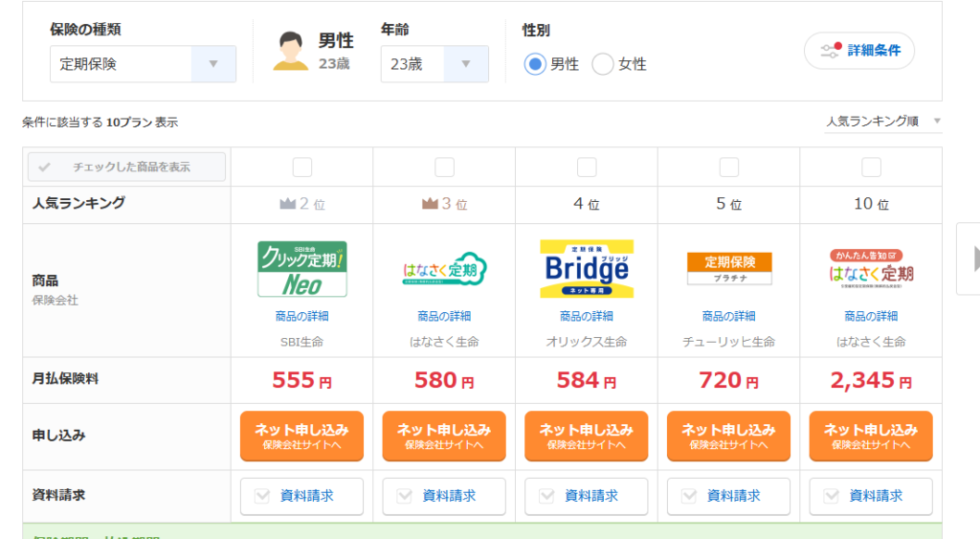Check the box for the 2位 product
Viewport: 980px width, 539px height.
tap(301, 167)
